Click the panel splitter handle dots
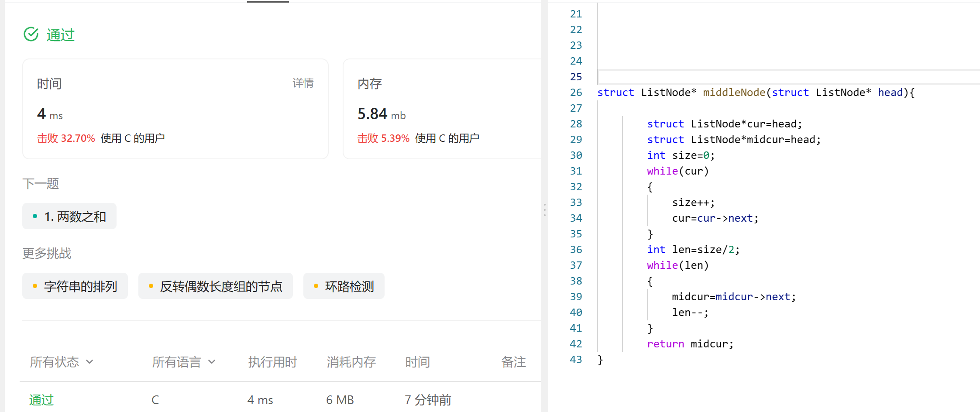Viewport: 980px width, 412px height. coord(544,210)
